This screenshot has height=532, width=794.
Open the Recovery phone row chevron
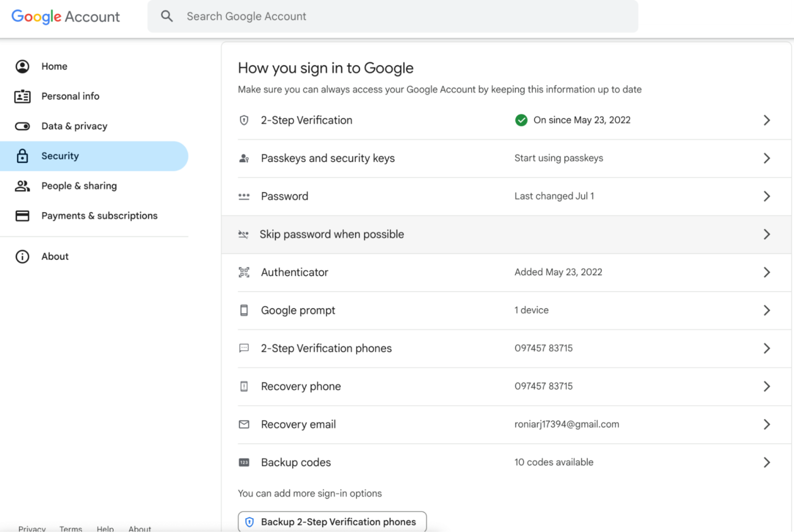767,386
